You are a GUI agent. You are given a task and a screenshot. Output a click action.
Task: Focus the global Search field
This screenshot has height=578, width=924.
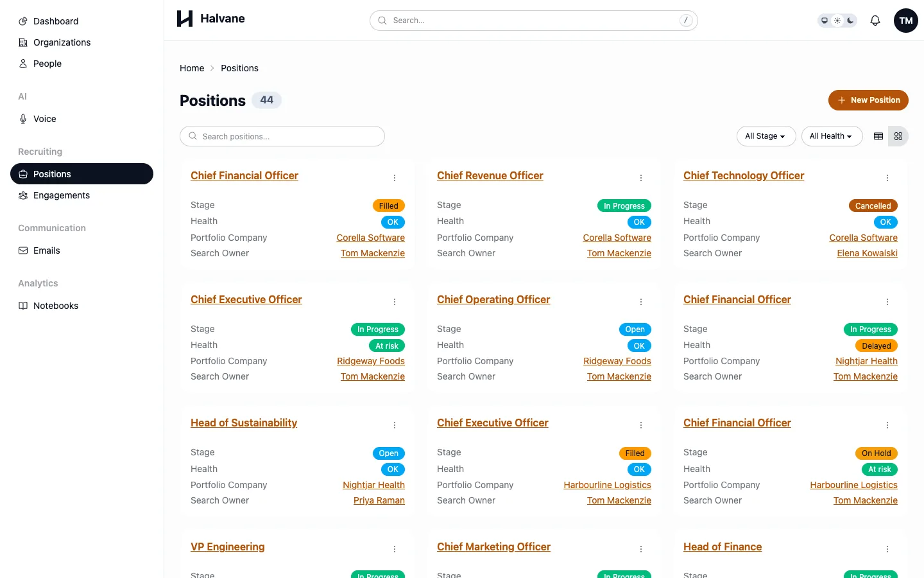tap(533, 21)
